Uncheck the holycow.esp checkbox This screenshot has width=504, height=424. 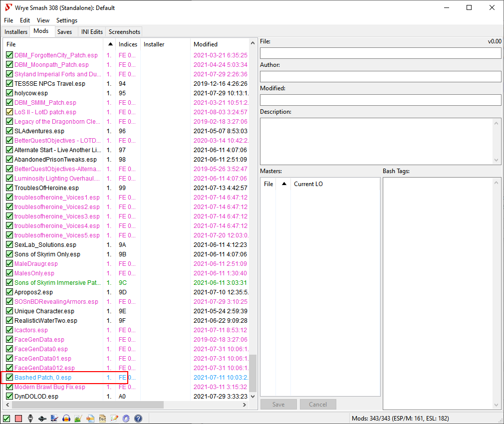[x=9, y=93]
